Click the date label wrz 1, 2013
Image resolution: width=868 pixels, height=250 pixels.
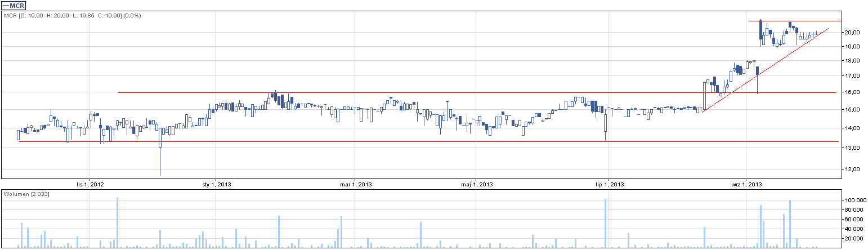point(746,184)
